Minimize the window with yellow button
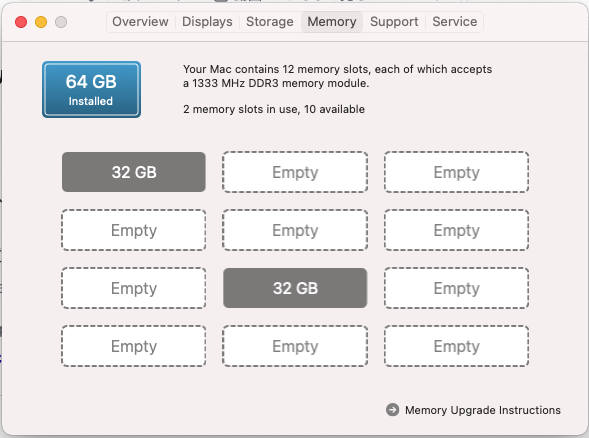589x438 pixels. coord(41,22)
